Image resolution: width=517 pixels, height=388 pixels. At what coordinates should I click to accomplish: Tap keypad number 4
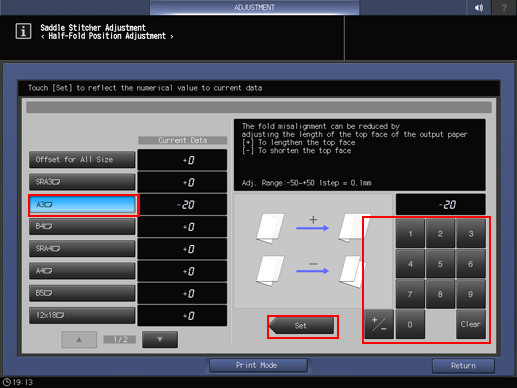coord(410,264)
